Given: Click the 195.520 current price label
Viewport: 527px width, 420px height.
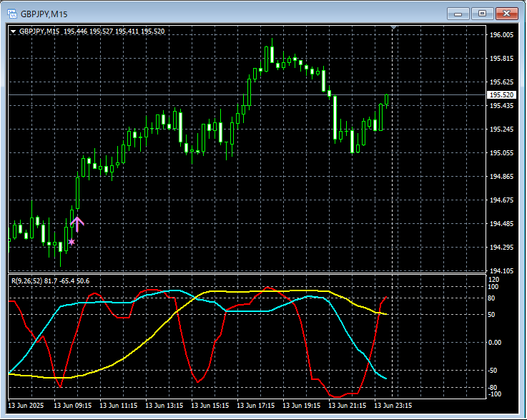Looking at the screenshot, I should (x=501, y=95).
